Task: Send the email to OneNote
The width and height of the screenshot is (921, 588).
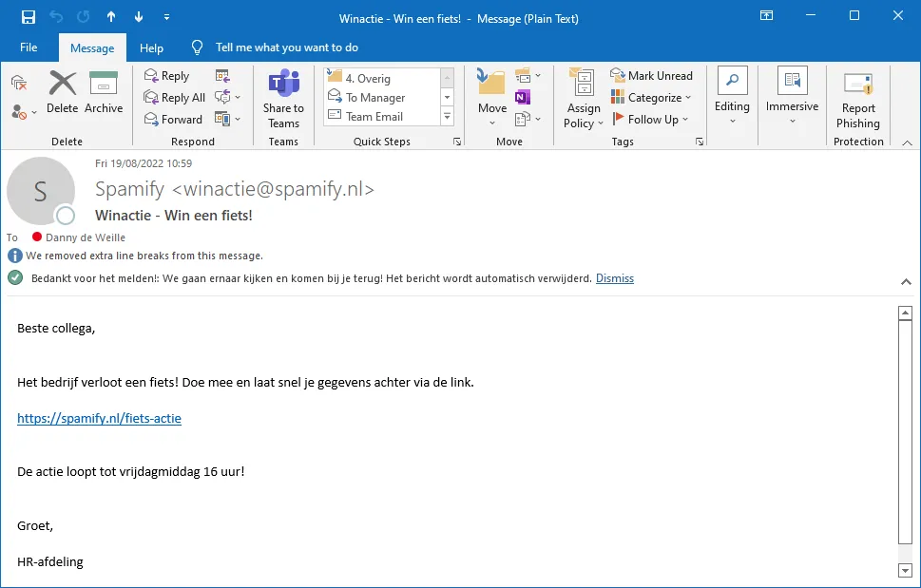Action: 522,97
